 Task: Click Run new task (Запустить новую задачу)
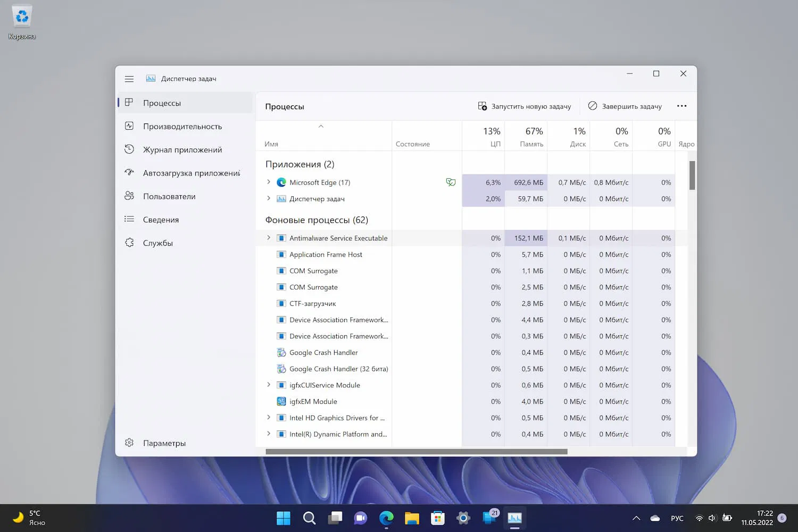point(524,106)
